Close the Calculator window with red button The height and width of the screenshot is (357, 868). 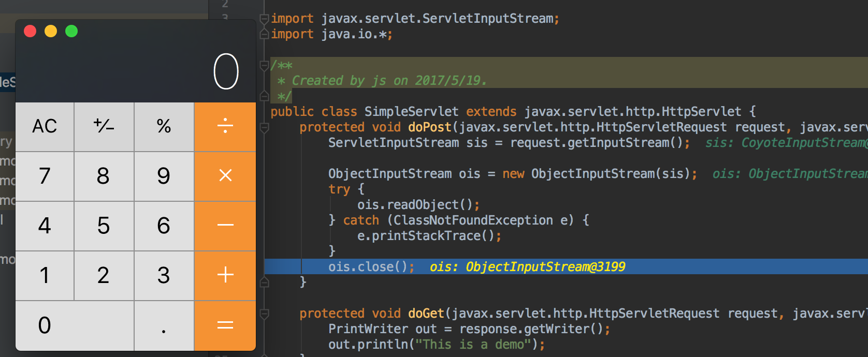[30, 31]
